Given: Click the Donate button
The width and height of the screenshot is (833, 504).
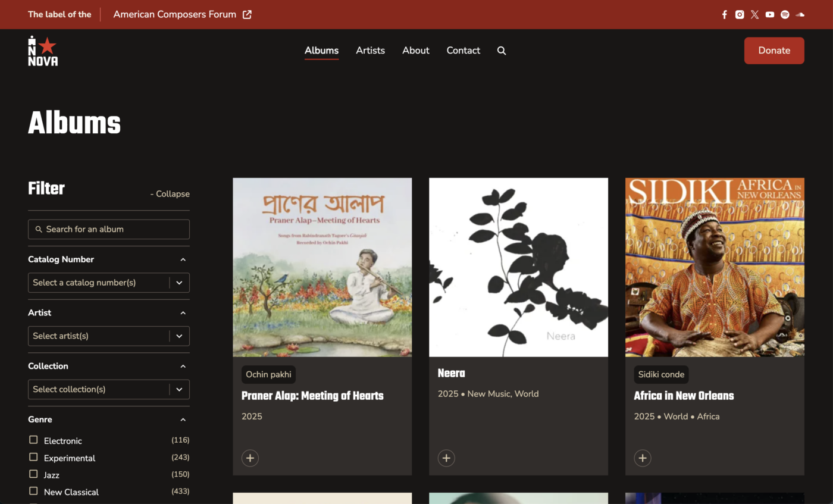Looking at the screenshot, I should [x=774, y=51].
